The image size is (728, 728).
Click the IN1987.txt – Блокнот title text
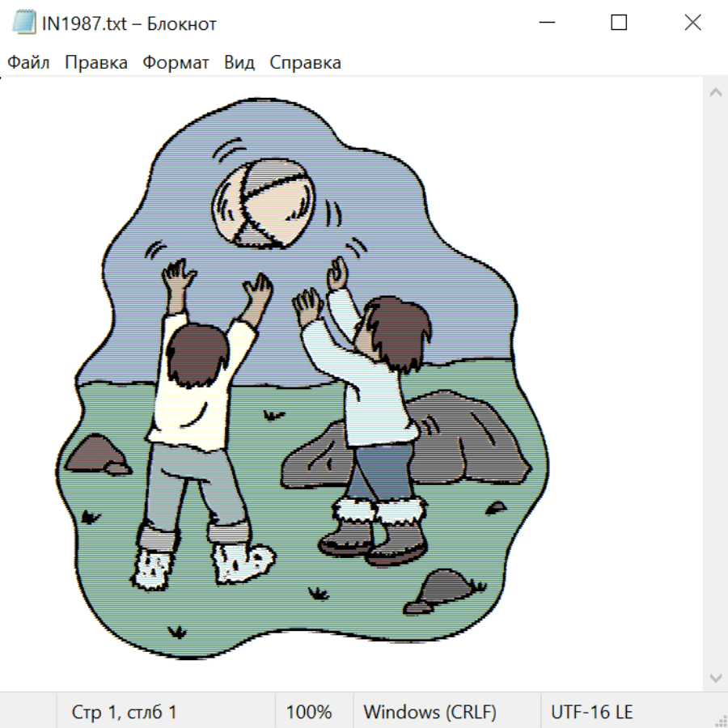click(x=129, y=23)
